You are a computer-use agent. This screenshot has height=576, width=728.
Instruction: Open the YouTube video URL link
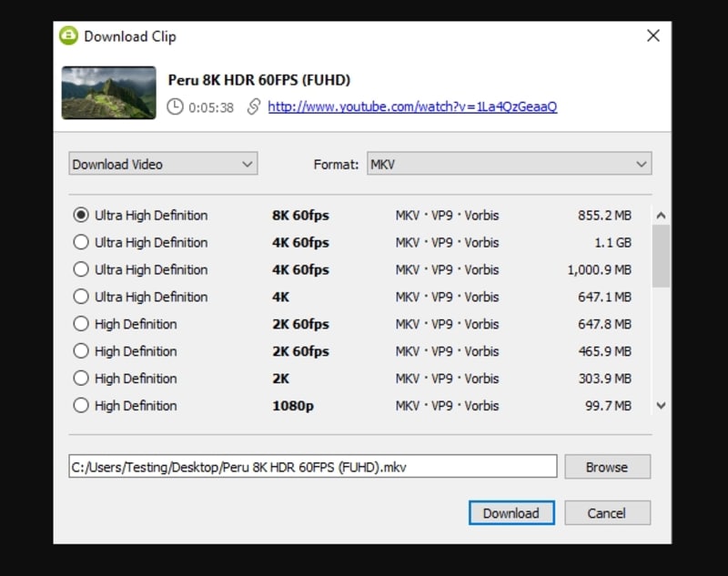pos(412,106)
